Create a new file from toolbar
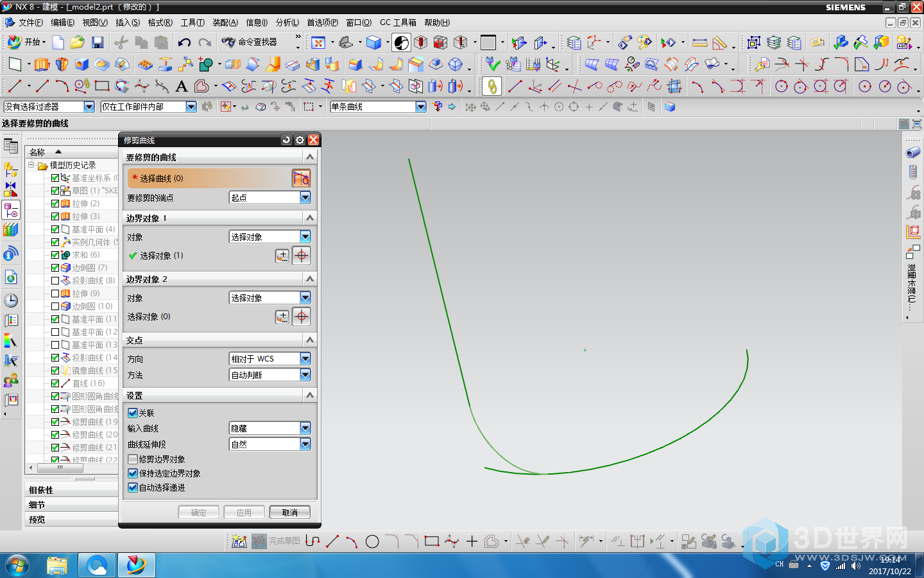The width and height of the screenshot is (924, 578). click(x=58, y=42)
